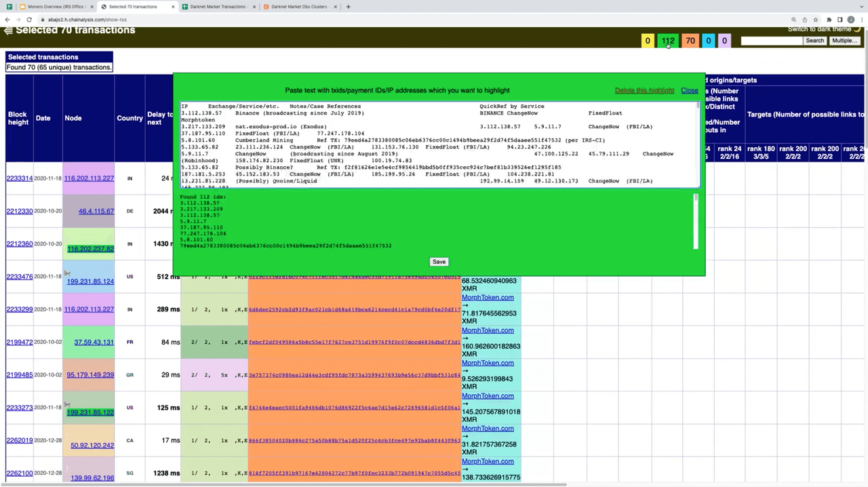868x487 pixels.
Task: Open node IP 50.92.120.242
Action: [92, 446]
